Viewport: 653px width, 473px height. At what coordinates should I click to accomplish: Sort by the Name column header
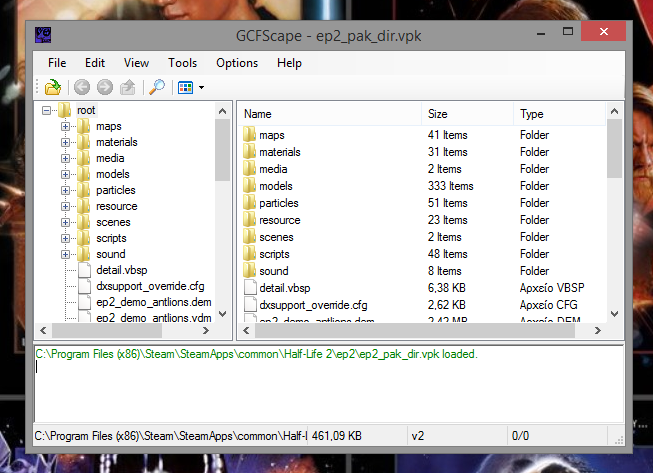[330, 114]
